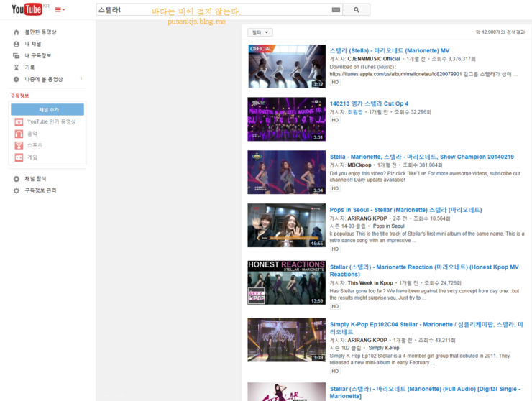Click the 게임 channel icon
Screen dimensions: 532x401
coord(19,157)
